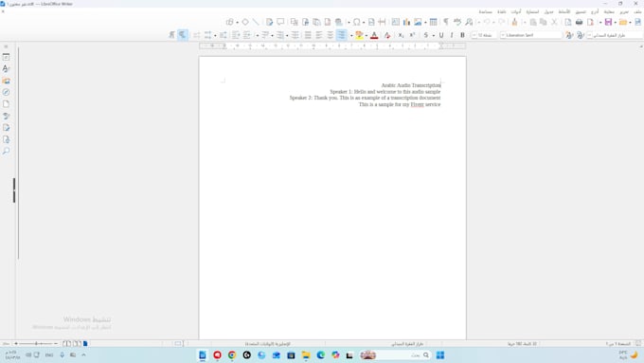Click the Print icon
Viewport: 644px width, 363px height.
(579, 22)
